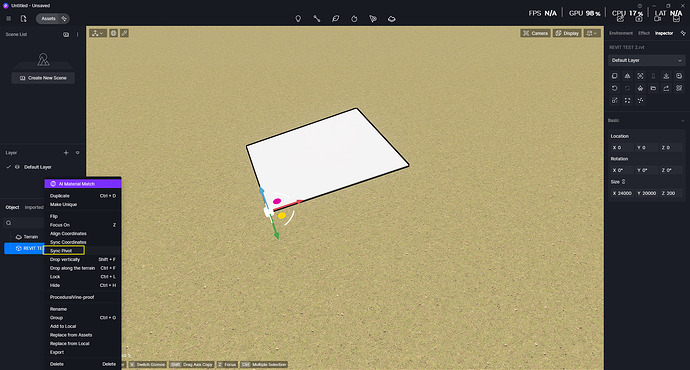Image resolution: width=690 pixels, height=370 pixels.
Task: Collapse the Basic section chevron
Action: tap(683, 121)
